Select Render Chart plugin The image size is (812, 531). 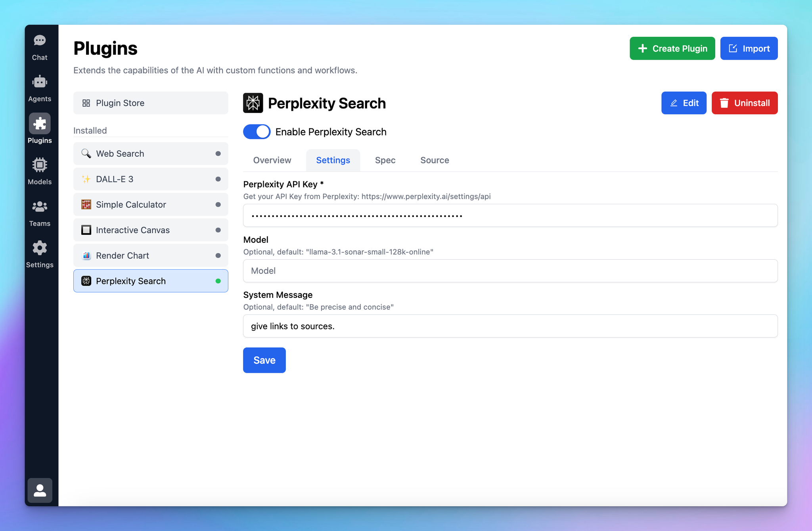tap(151, 255)
